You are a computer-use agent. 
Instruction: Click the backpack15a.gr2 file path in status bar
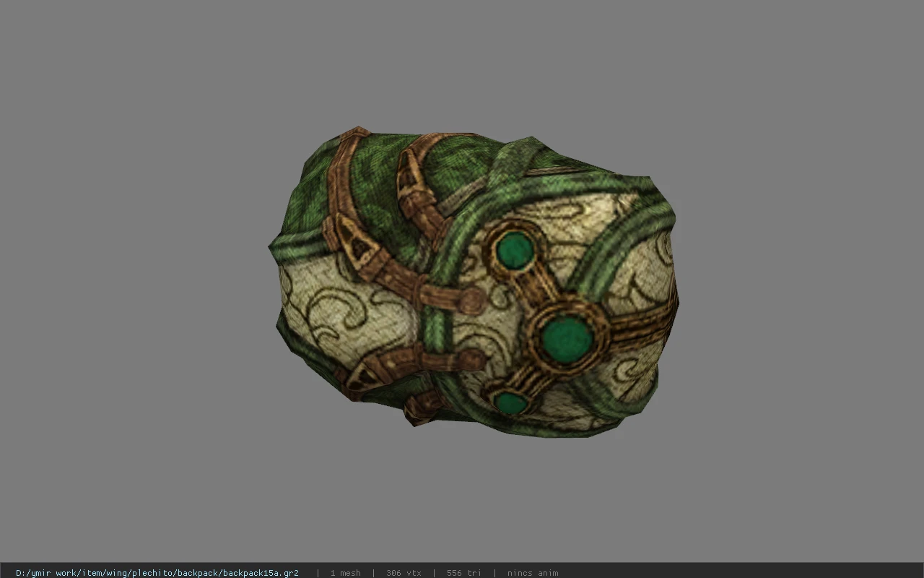[157, 573]
